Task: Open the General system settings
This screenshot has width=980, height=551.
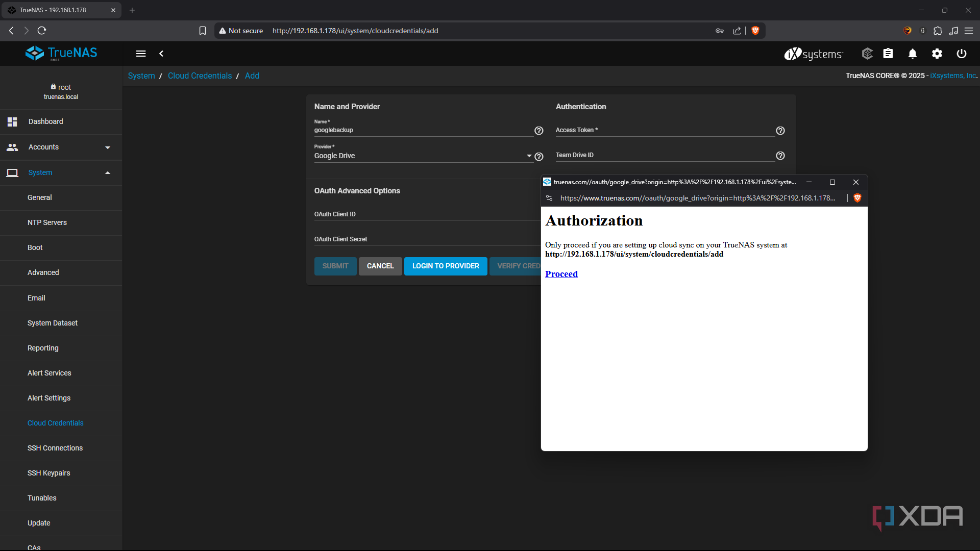Action: pos(61,197)
